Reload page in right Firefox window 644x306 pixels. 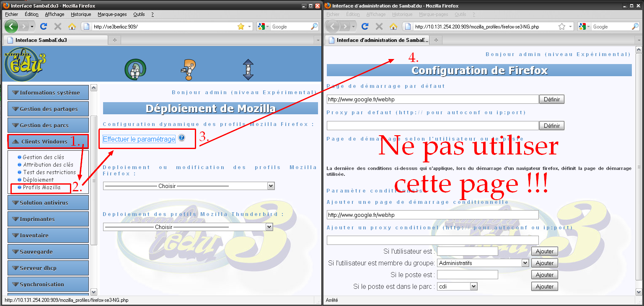click(x=365, y=26)
